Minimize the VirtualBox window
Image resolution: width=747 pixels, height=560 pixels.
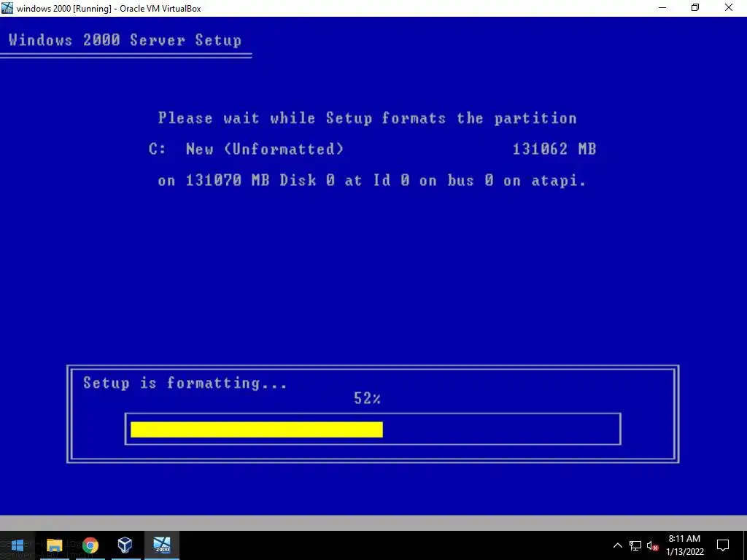coord(662,8)
